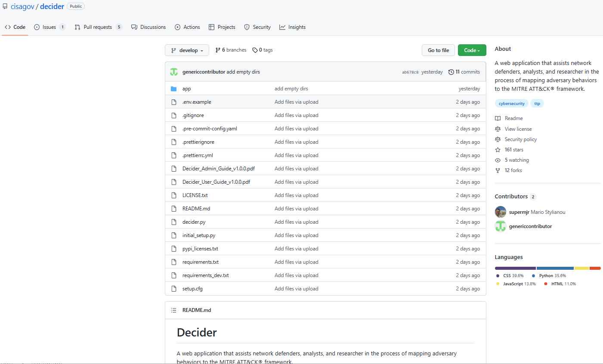603x364 pixels.
Task: Star the repo using the star icon
Action: pos(498,149)
